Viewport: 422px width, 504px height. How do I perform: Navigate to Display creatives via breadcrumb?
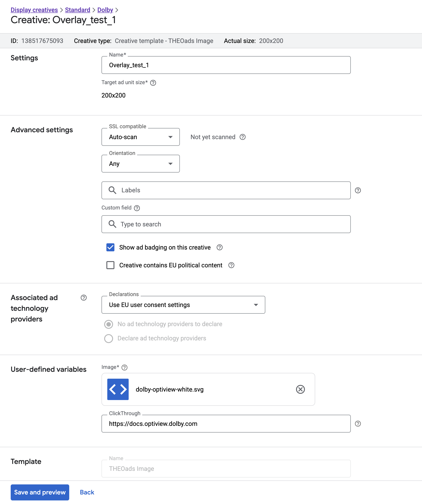(34, 10)
